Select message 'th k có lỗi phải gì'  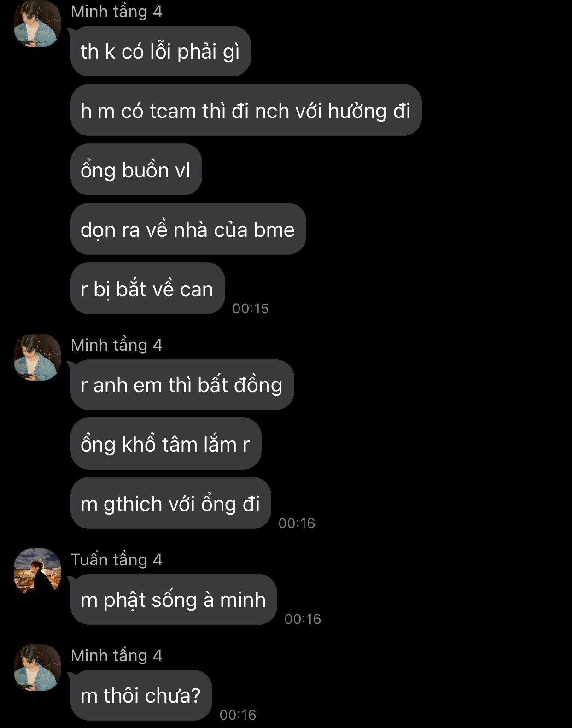click(x=160, y=51)
